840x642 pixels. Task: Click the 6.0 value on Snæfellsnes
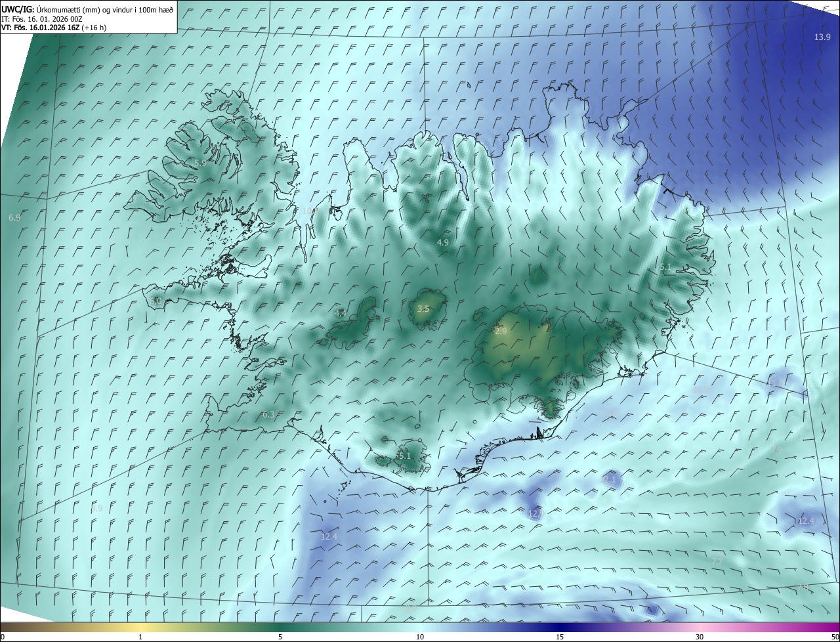(x=156, y=301)
